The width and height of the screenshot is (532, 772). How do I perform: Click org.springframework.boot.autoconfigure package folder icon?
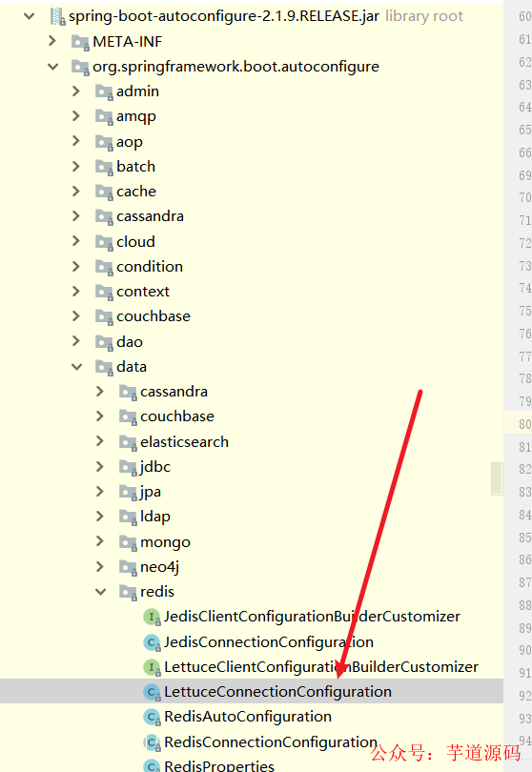coord(80,67)
